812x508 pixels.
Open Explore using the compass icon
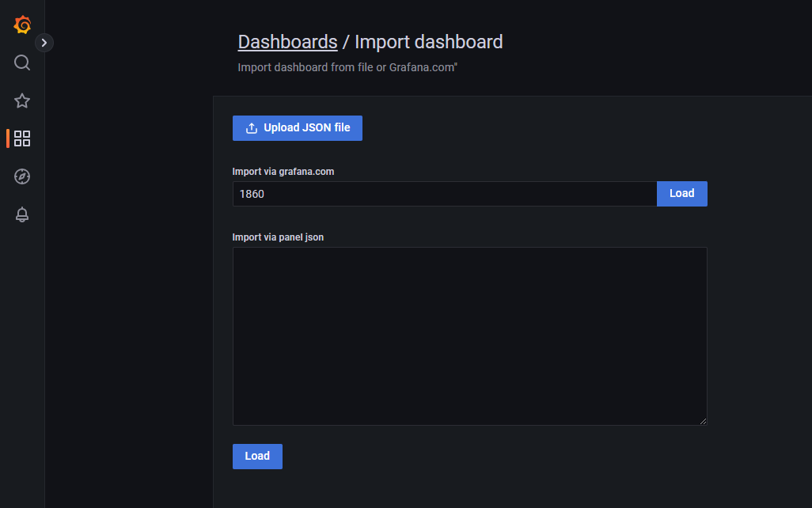(22, 176)
